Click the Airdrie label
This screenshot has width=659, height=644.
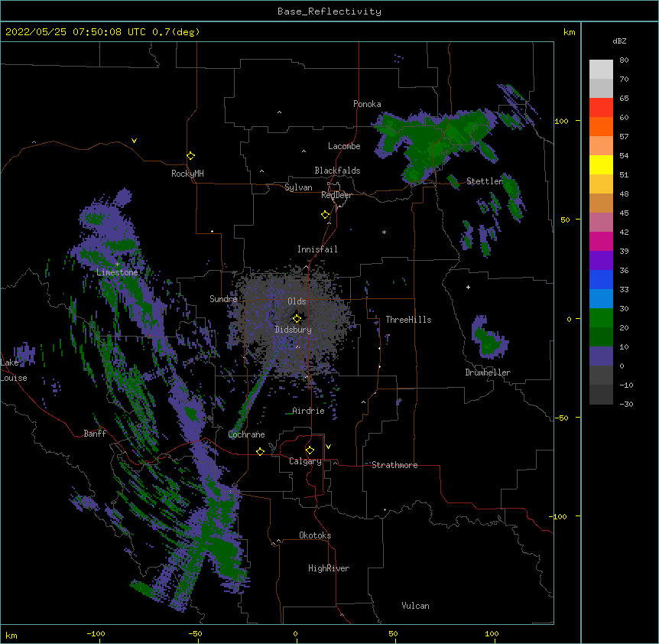click(x=308, y=411)
